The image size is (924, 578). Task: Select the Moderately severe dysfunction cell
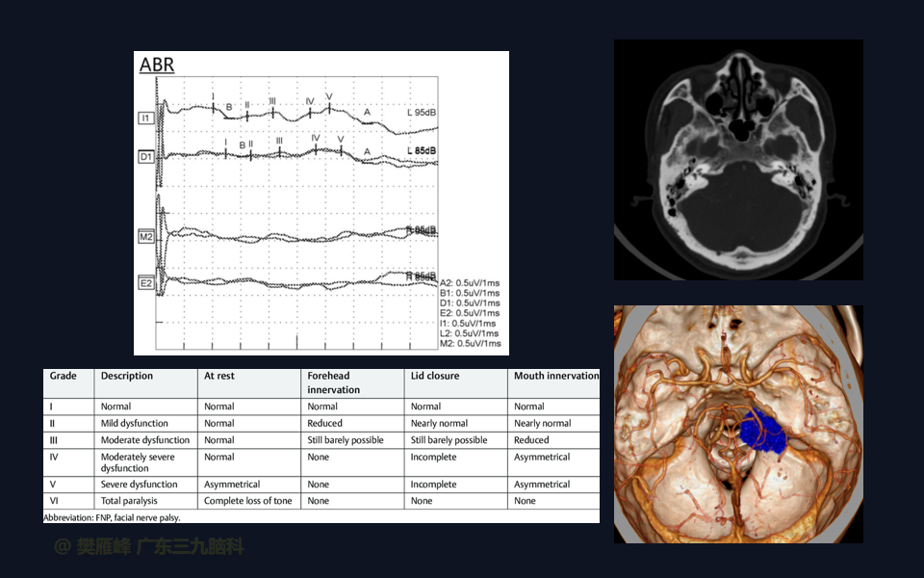tap(139, 462)
